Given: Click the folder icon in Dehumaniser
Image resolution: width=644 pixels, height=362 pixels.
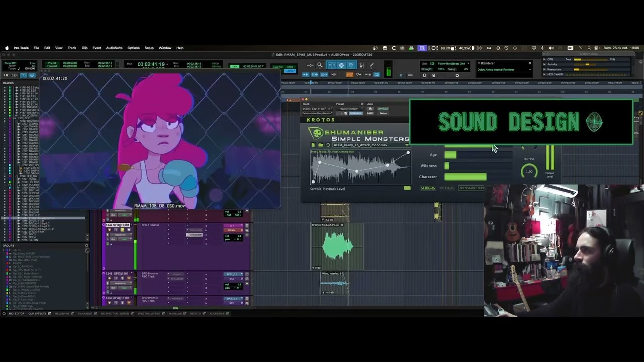Looking at the screenshot, I should [x=320, y=145].
